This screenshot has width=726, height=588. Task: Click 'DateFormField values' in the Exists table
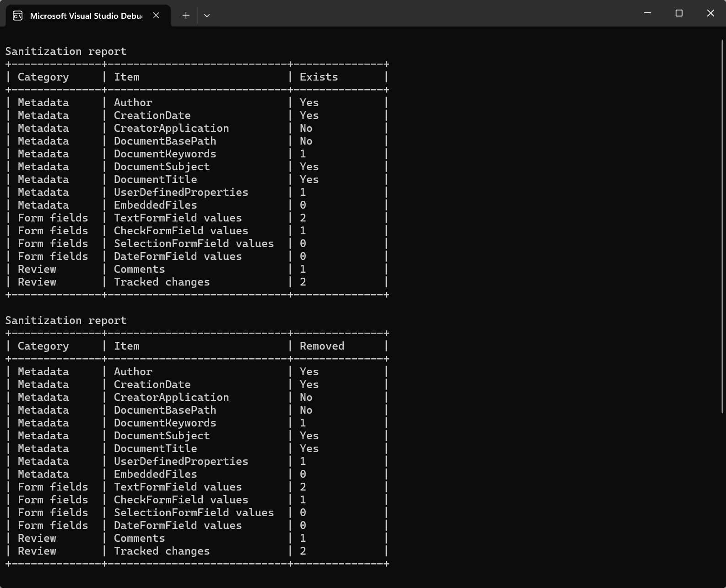pyautogui.click(x=178, y=256)
